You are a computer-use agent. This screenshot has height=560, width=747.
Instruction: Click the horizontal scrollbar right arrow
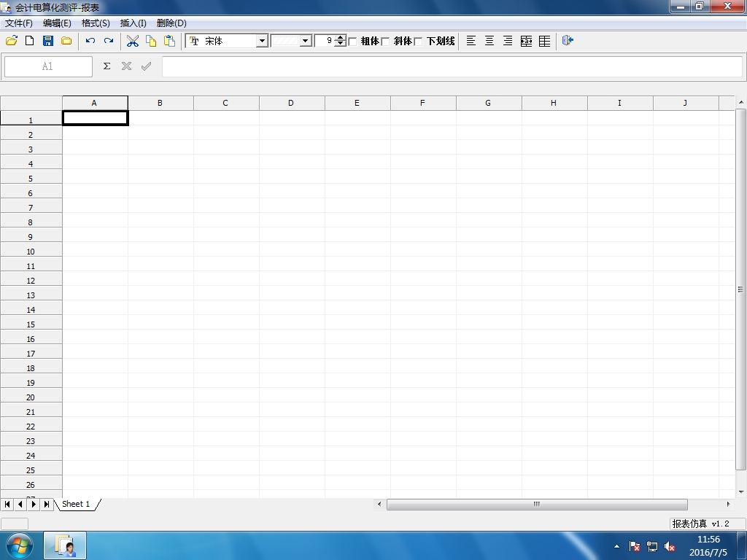pyautogui.click(x=728, y=504)
